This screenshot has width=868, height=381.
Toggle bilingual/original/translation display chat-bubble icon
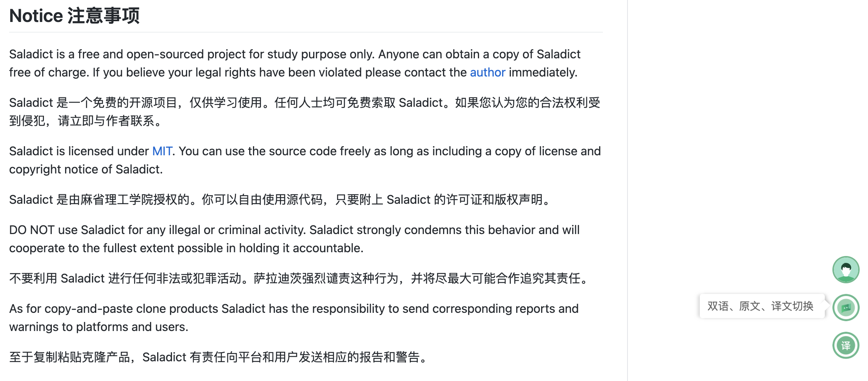click(846, 308)
